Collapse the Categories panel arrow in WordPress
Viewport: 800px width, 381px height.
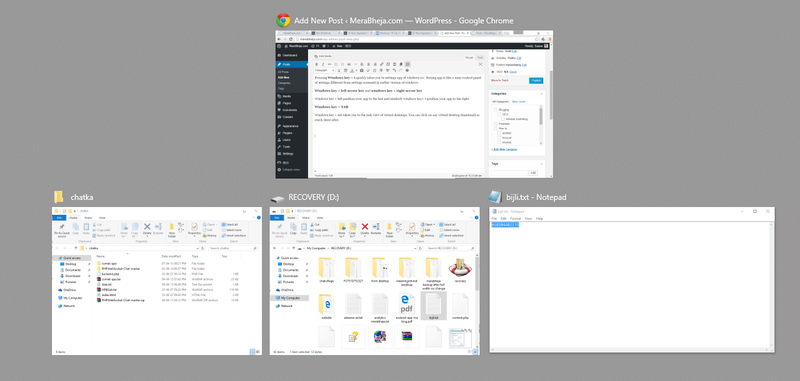coord(542,94)
